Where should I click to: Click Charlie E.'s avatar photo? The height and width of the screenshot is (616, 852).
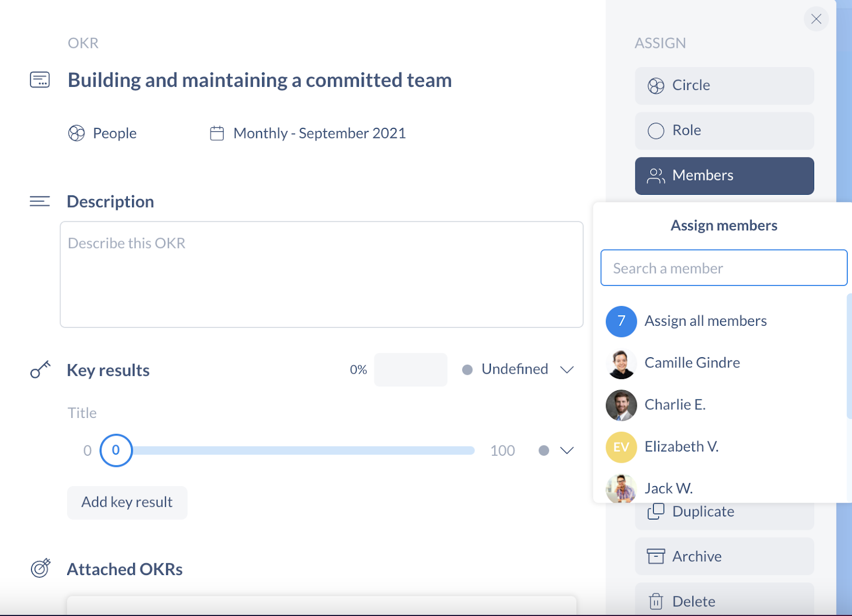(x=621, y=405)
